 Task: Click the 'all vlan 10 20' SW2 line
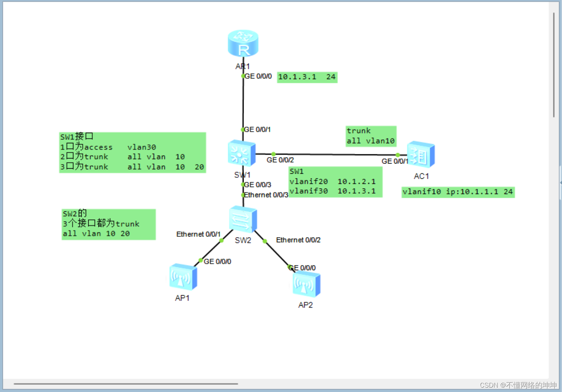pos(96,234)
